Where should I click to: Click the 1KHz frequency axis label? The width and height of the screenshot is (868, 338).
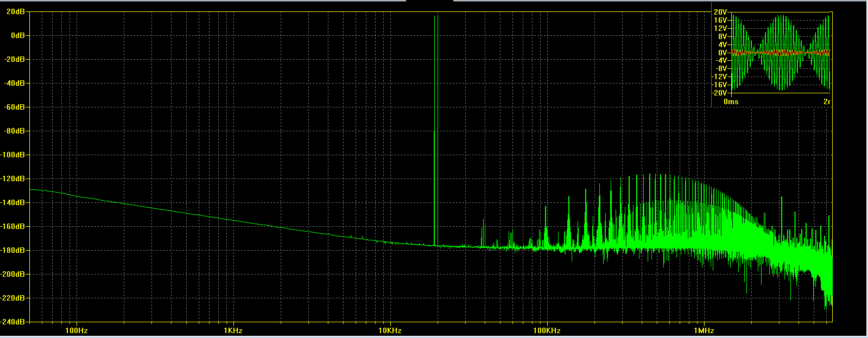(x=233, y=330)
